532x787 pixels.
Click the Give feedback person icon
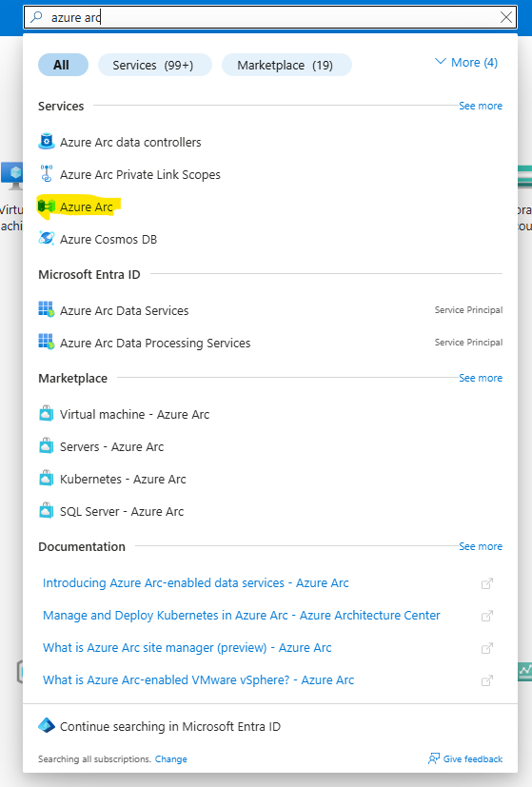click(x=434, y=758)
